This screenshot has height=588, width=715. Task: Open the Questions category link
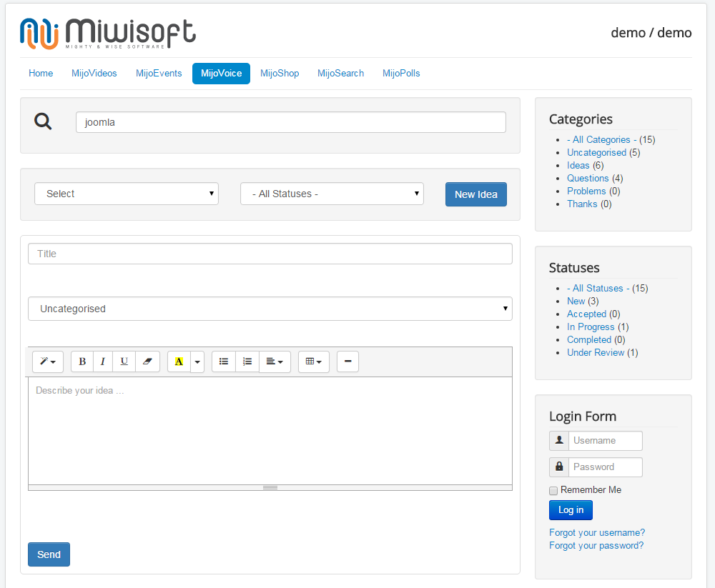[x=588, y=178]
